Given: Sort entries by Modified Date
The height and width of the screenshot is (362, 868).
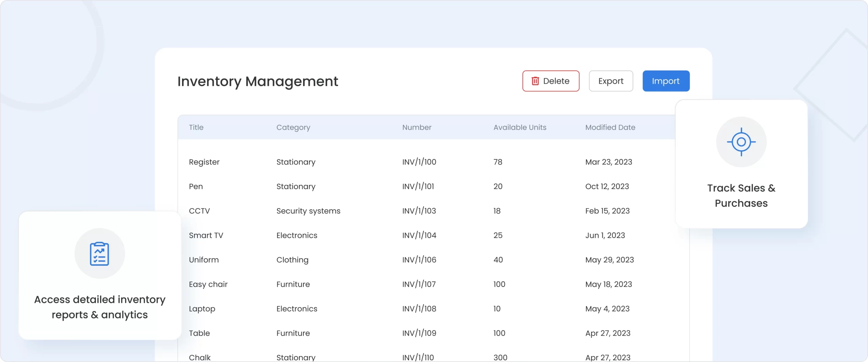Looking at the screenshot, I should pos(610,127).
